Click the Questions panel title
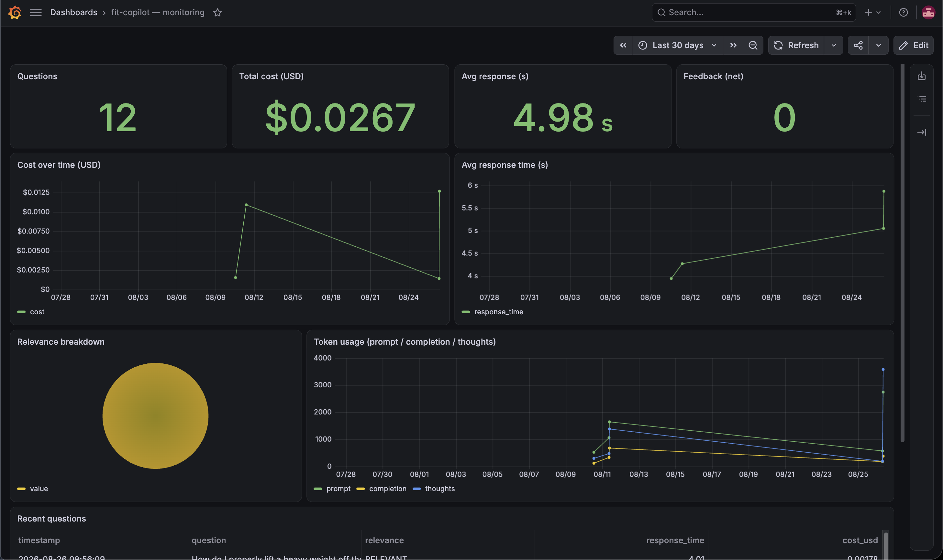 (x=37, y=76)
